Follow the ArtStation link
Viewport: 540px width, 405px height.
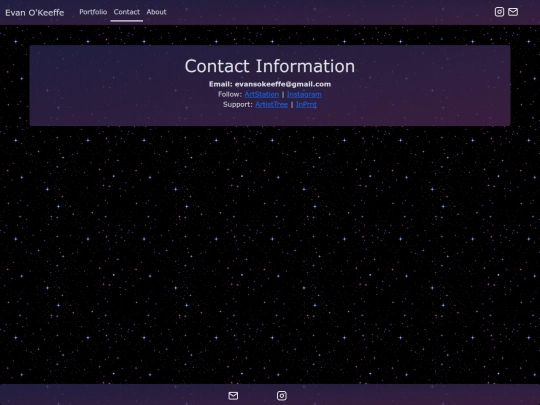pyautogui.click(x=262, y=94)
